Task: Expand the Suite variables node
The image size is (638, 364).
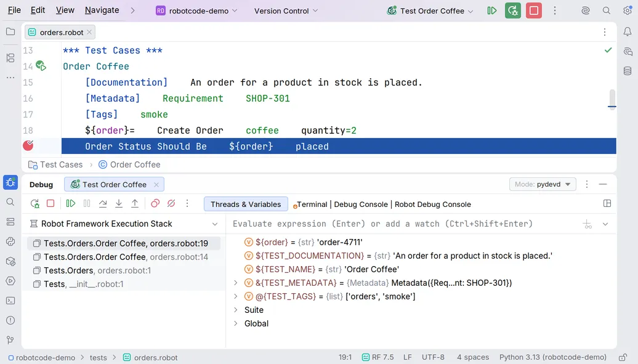Action: pyautogui.click(x=236, y=310)
